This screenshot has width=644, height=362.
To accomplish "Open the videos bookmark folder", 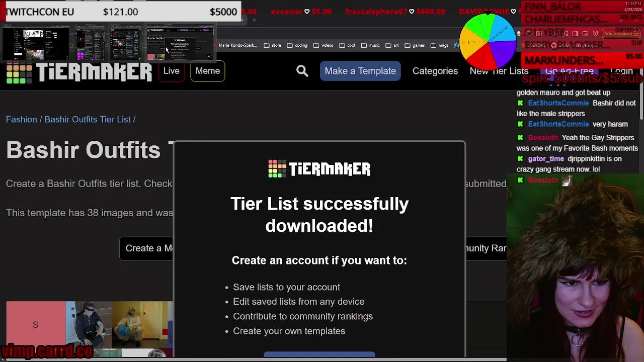I will coord(323,45).
